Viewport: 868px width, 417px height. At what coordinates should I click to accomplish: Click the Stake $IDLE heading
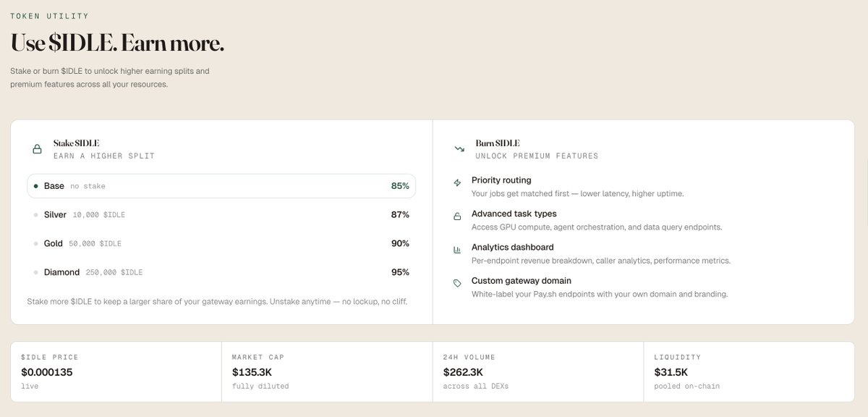pyautogui.click(x=76, y=143)
